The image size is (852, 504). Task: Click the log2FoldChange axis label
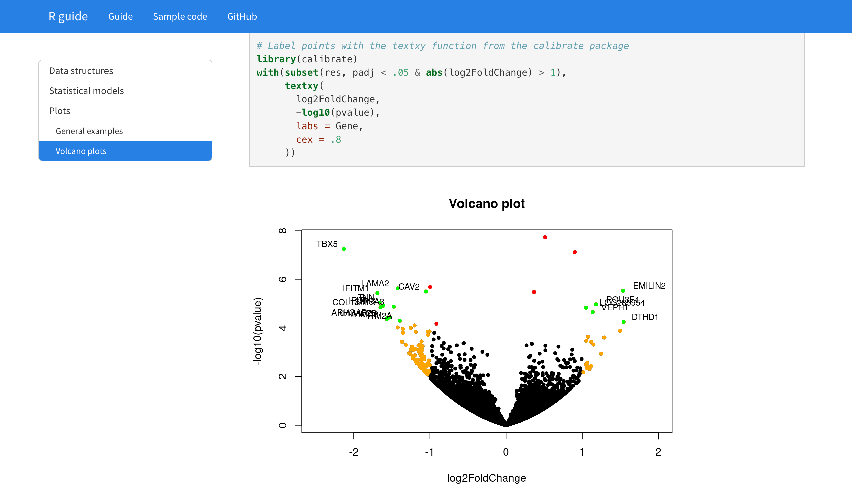[486, 478]
